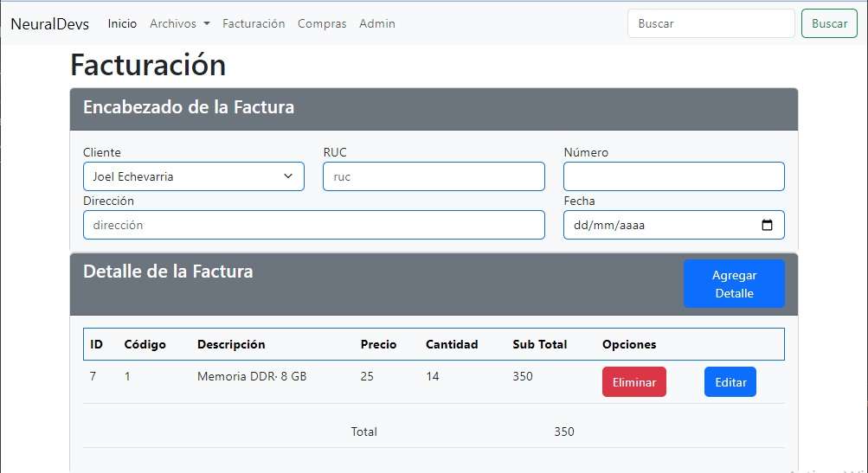Click the 350 value in the Total row
Screen dimensions: 868x473
click(x=564, y=431)
